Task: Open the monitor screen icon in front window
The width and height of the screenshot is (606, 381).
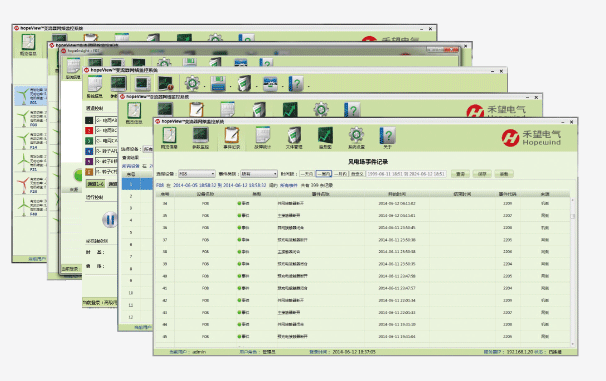Action: 201,136
